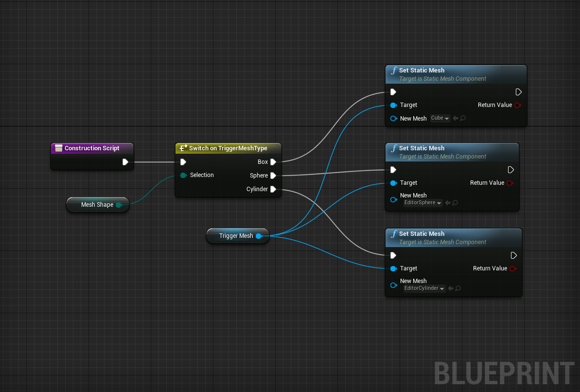The height and width of the screenshot is (392, 580).
Task: Select the Set Static Mesh node title above Cube
Action: pos(422,71)
